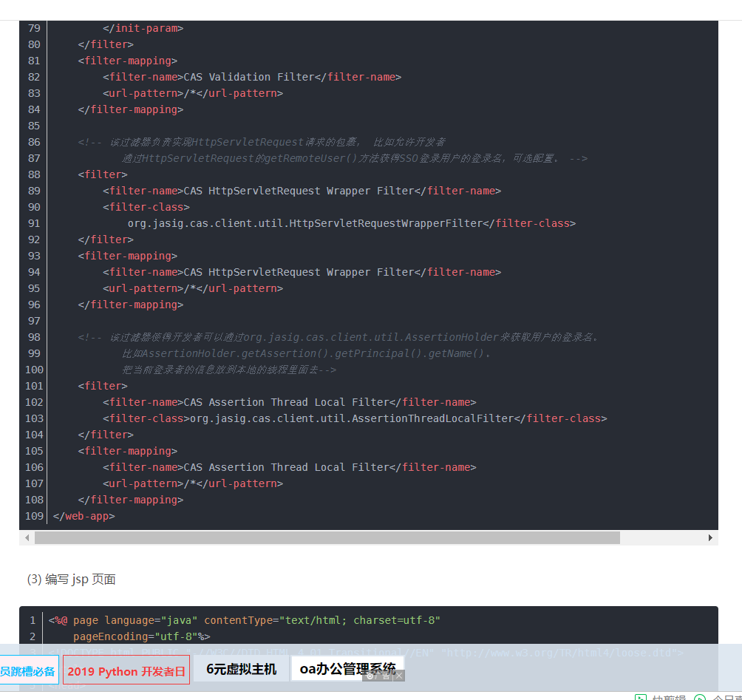The width and height of the screenshot is (742, 700).
Task: Click the JSP page directive 'language="java"' on line 1
Action: [x=151, y=620]
